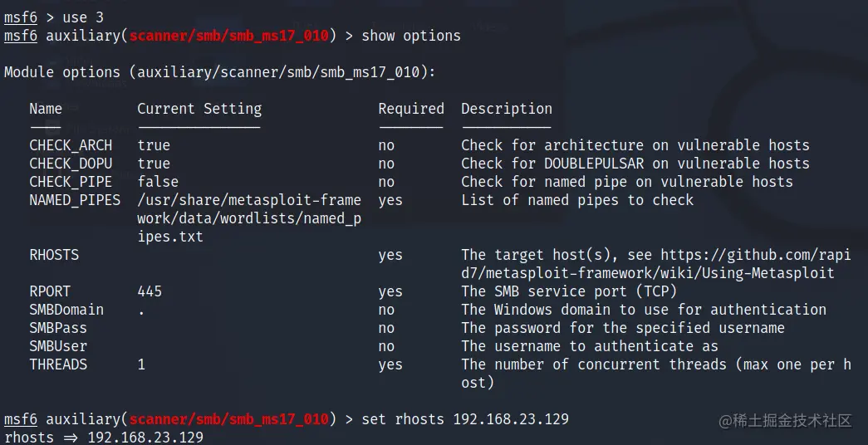The image size is (868, 445).
Task: Click the 'yes' required value for THREADS
Action: [390, 364]
